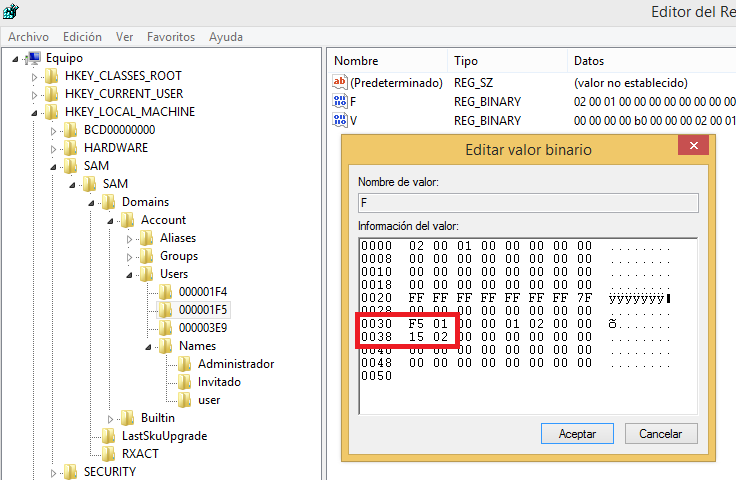This screenshot has height=480, width=736.
Task: Click the RXACT folder icon
Action: (108, 454)
